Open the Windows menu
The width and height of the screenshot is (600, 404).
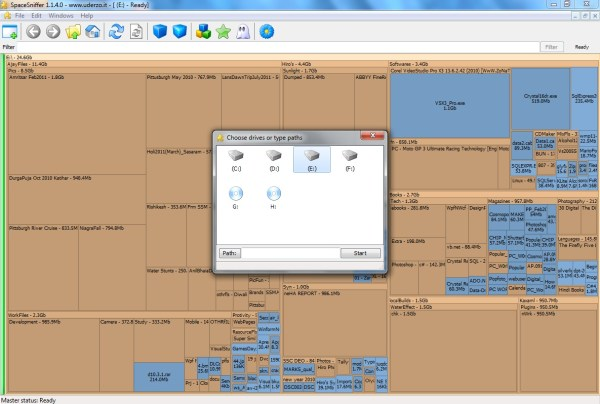click(x=61, y=16)
